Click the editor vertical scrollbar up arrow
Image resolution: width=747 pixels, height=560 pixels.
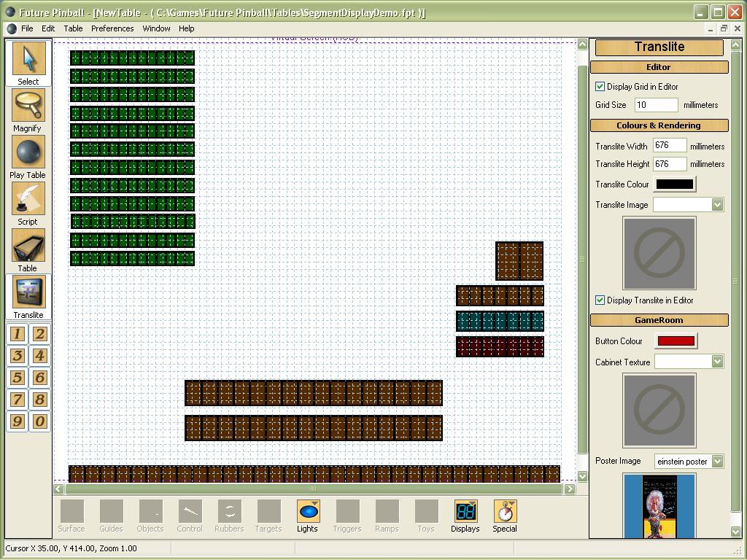click(x=582, y=44)
